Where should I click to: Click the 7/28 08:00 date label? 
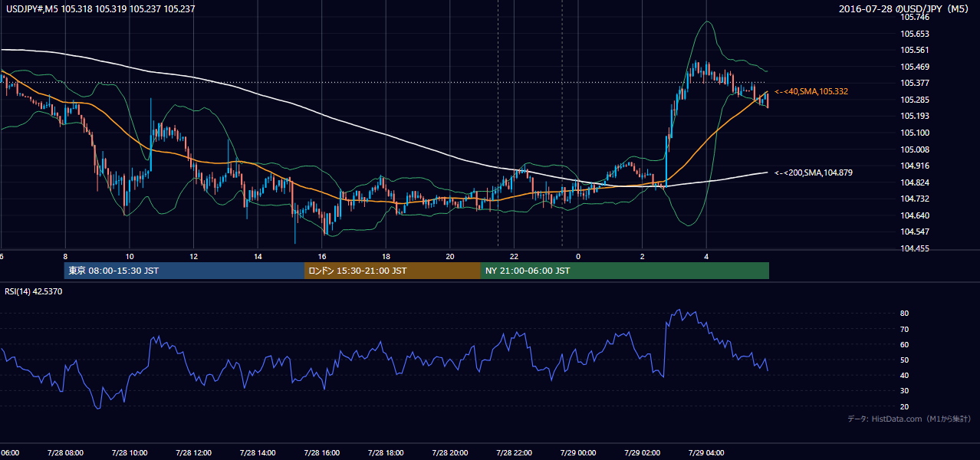coord(64,453)
